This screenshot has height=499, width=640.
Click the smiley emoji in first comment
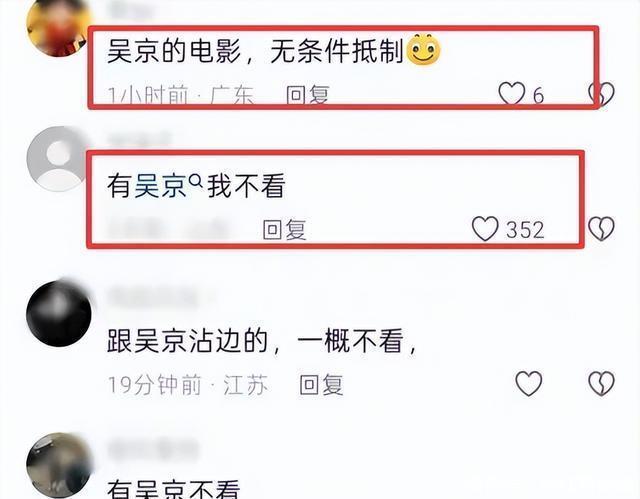tap(424, 50)
